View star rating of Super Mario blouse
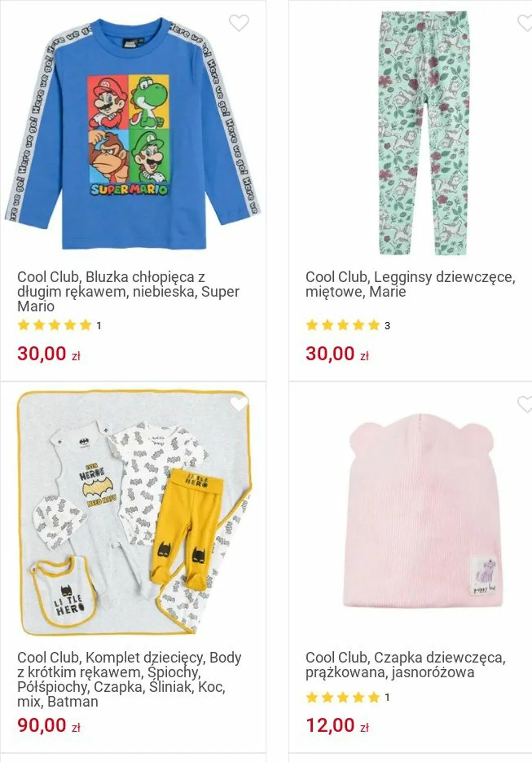 [x=54, y=326]
